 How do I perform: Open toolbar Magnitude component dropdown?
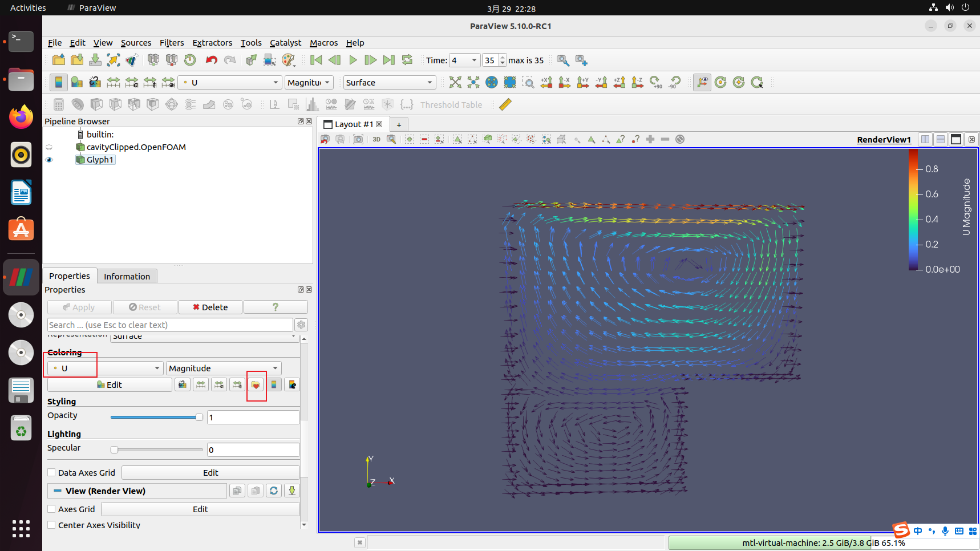309,82
